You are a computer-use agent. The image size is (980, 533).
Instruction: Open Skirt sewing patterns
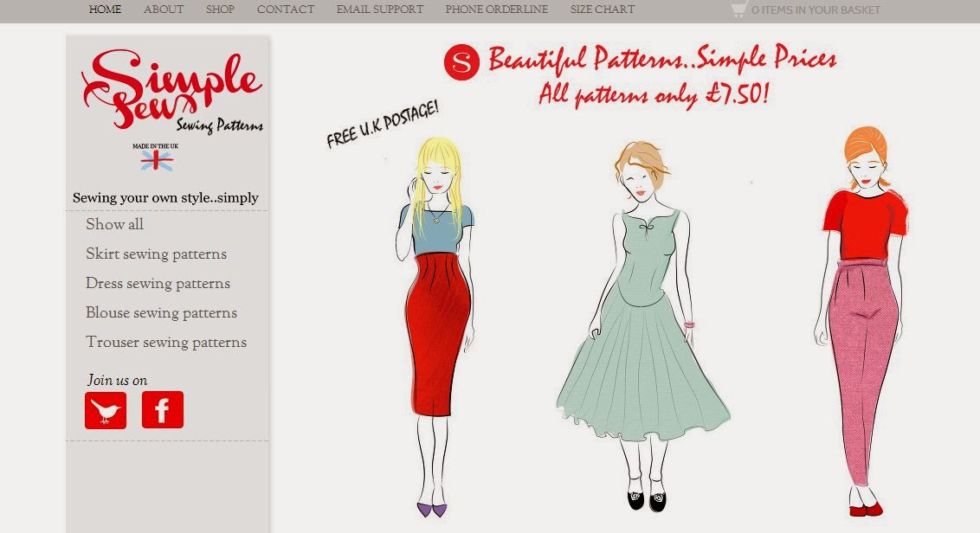pos(156,254)
